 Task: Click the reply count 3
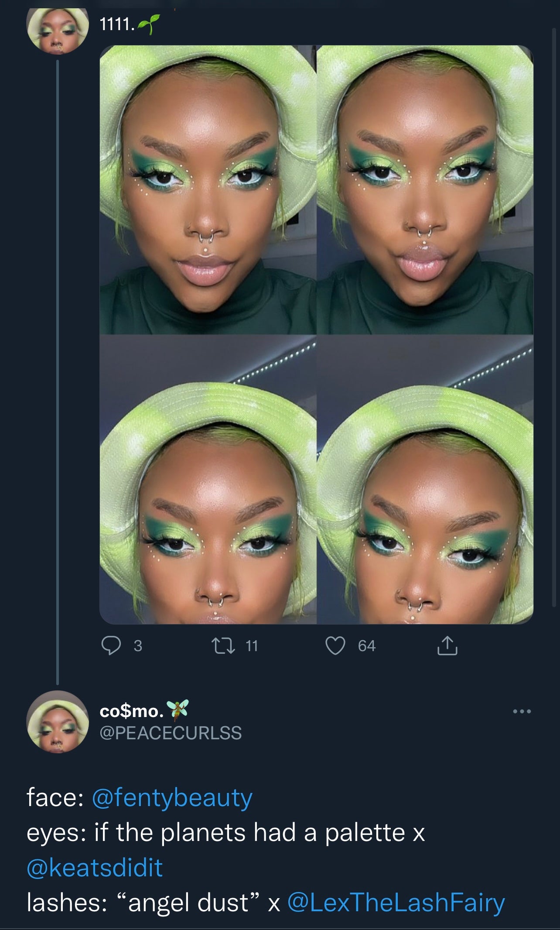click(138, 646)
